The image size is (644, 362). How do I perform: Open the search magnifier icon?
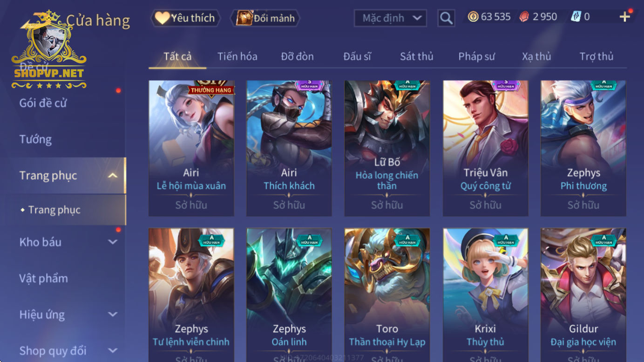[446, 18]
